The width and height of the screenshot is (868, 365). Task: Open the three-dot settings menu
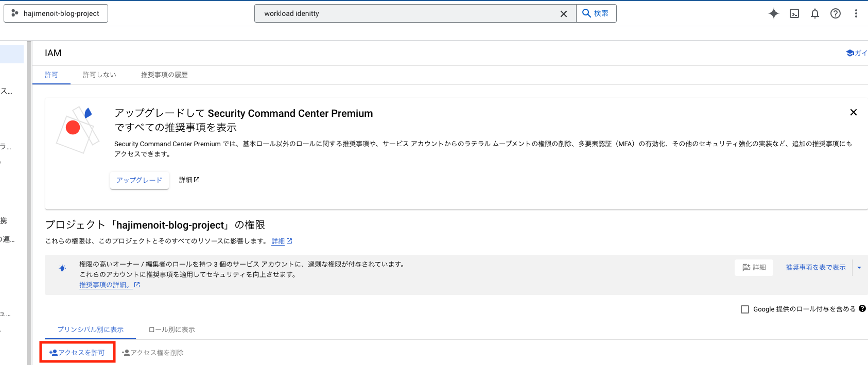[856, 13]
